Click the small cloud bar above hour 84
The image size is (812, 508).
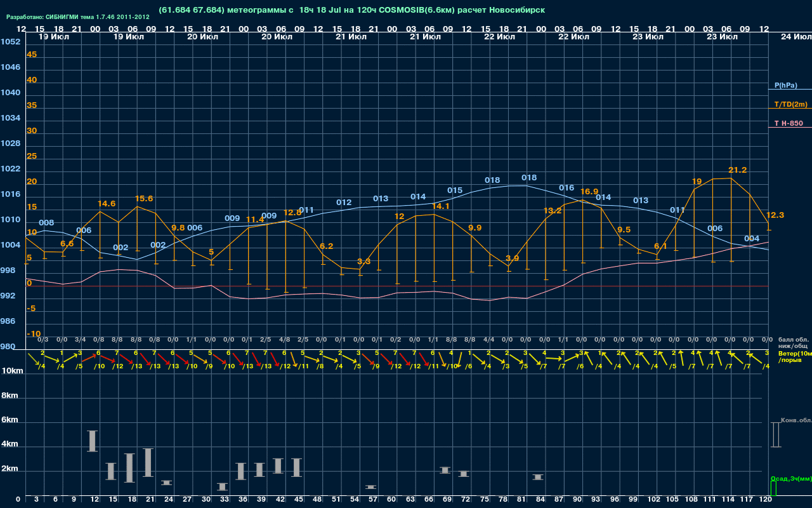[538, 477]
